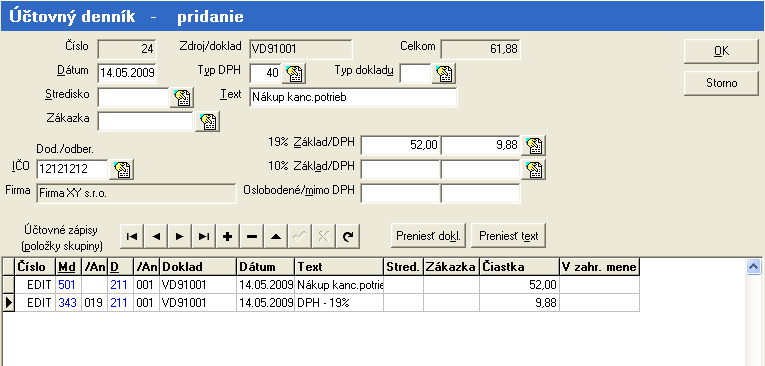Click Preniesť text button
765x366 pixels.
508,236
